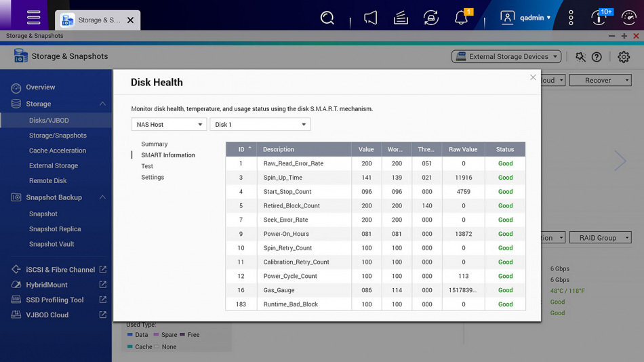The height and width of the screenshot is (362, 644).
Task: Select Cache Acceleration in sidebar
Action: pos(58,150)
